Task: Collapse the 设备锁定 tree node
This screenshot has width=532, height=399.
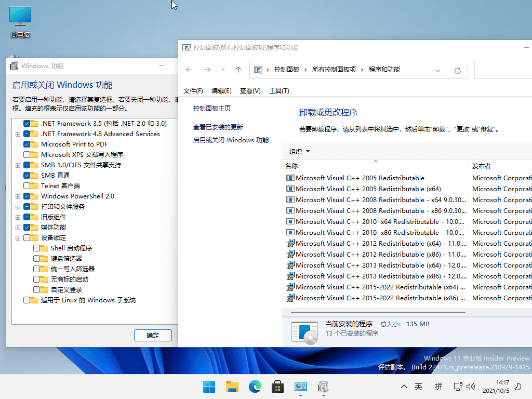Action: point(18,237)
